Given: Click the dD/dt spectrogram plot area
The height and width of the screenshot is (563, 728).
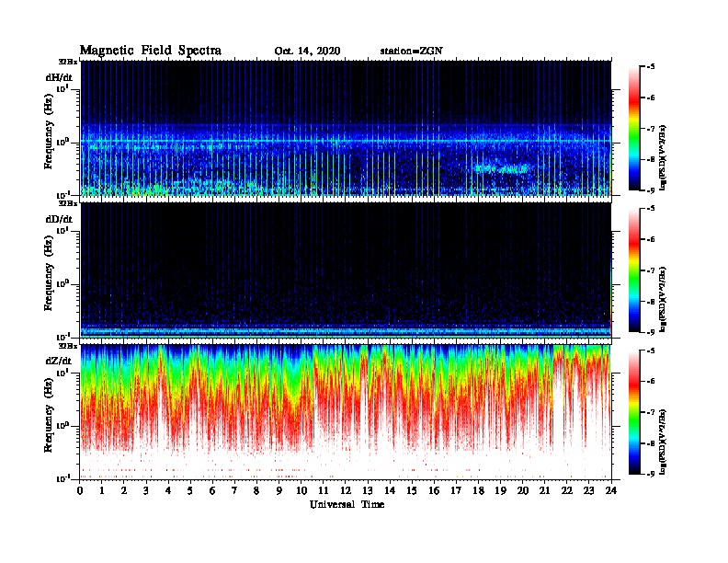Looking at the screenshot, I should click(346, 270).
